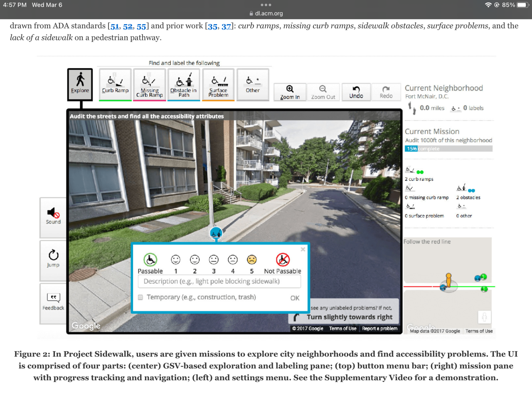The image size is (532, 399).
Task: Choose the Surface Problem label tool
Action: (218, 84)
